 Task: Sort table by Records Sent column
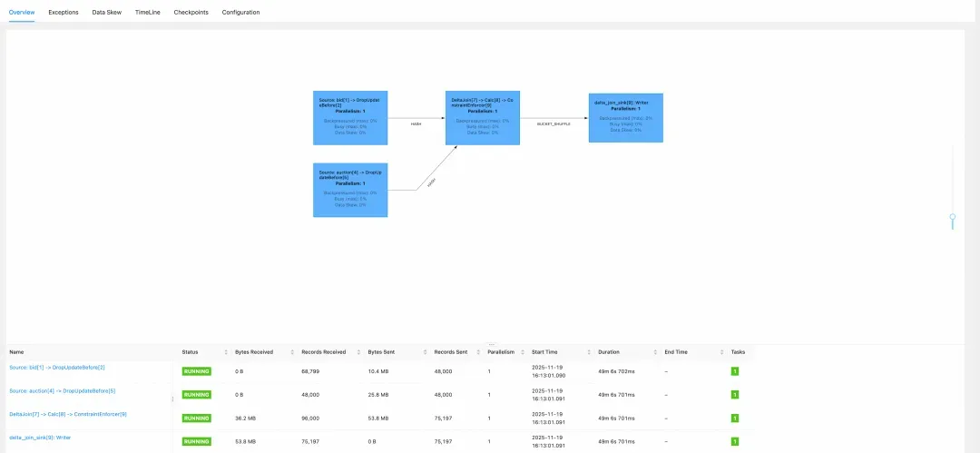click(479, 352)
